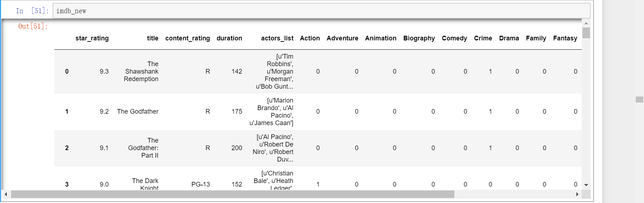Click the output's vertical scrollbar thumb
Screen dimensions: 644x203
(586, 33)
